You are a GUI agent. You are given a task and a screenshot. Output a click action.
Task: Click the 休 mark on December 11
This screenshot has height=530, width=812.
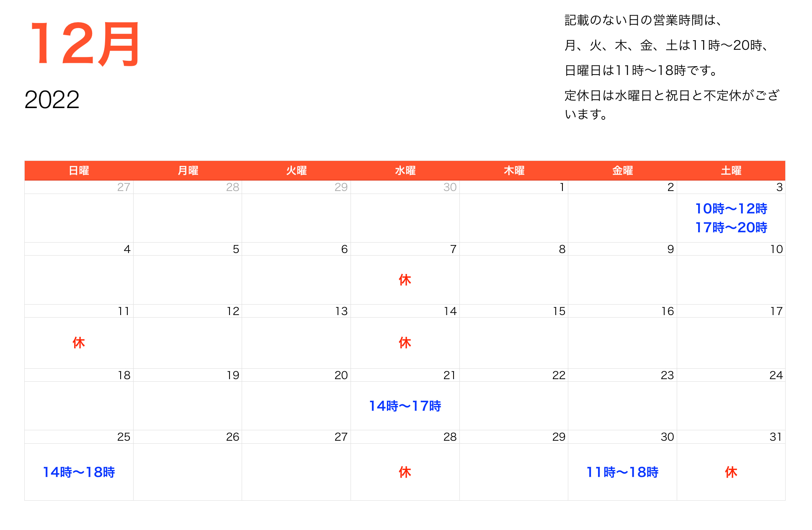[79, 343]
